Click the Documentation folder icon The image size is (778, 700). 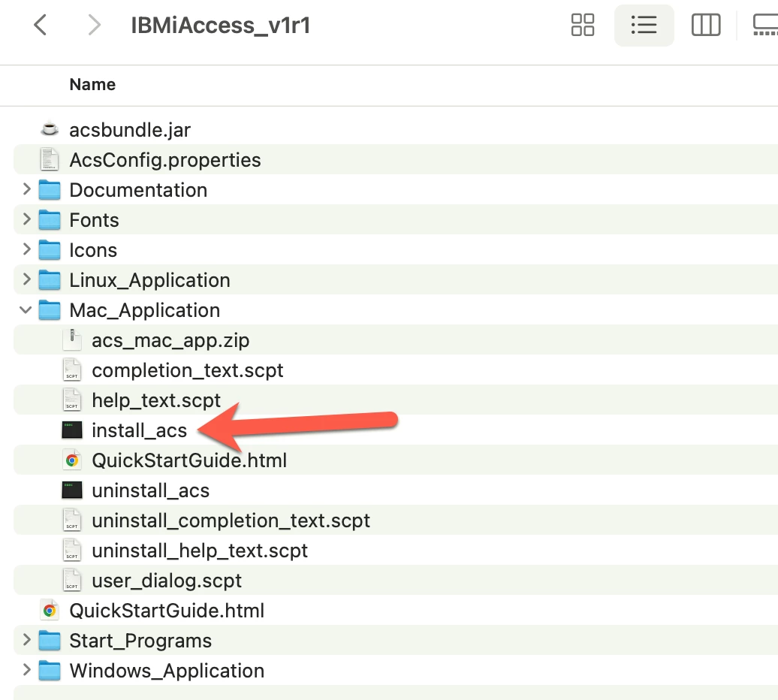(x=50, y=190)
